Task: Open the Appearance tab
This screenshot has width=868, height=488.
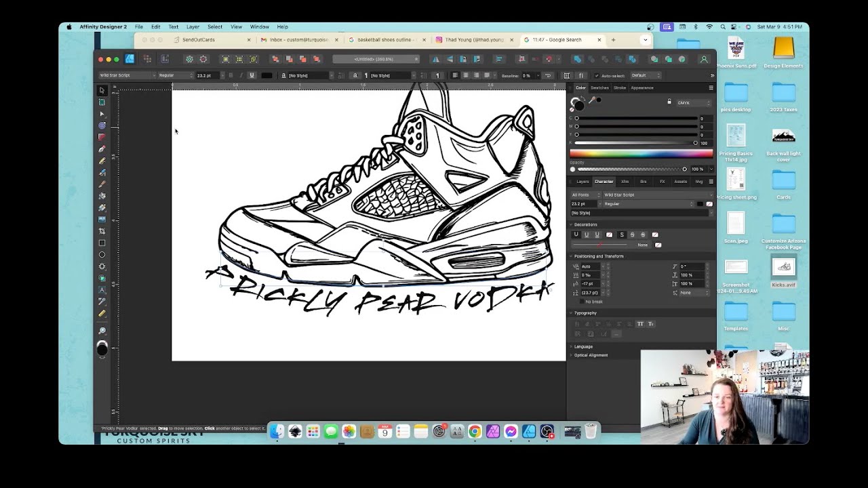Action: (642, 87)
